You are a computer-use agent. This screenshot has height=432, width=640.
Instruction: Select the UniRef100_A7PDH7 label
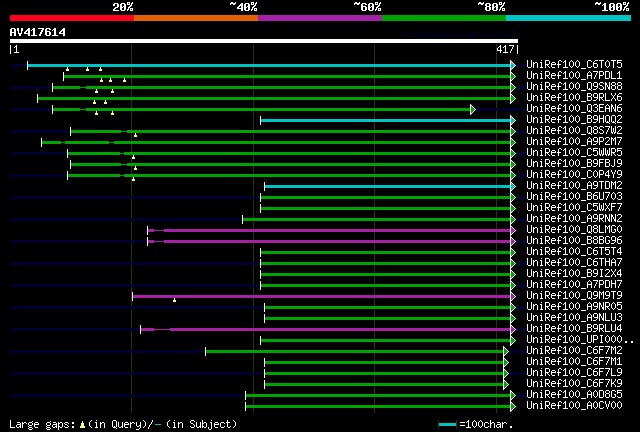[574, 285]
